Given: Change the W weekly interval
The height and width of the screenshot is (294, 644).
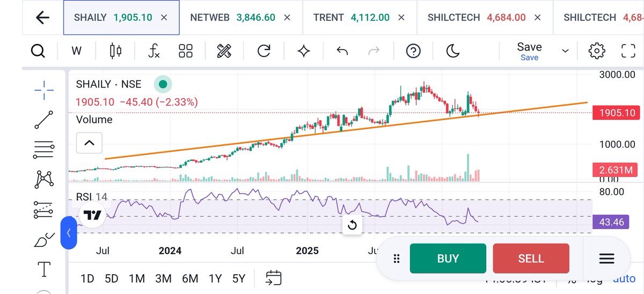Looking at the screenshot, I should (77, 52).
